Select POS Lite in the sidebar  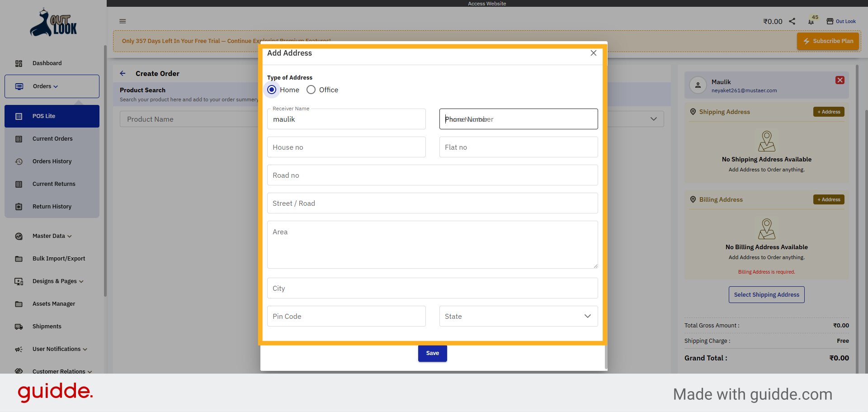tap(44, 116)
